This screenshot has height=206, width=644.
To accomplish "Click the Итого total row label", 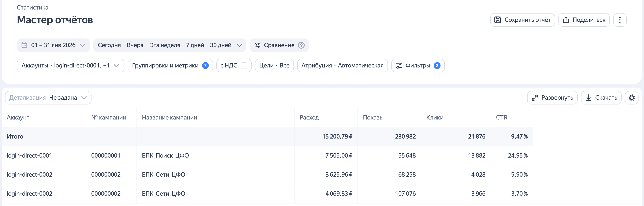I will [x=15, y=136].
